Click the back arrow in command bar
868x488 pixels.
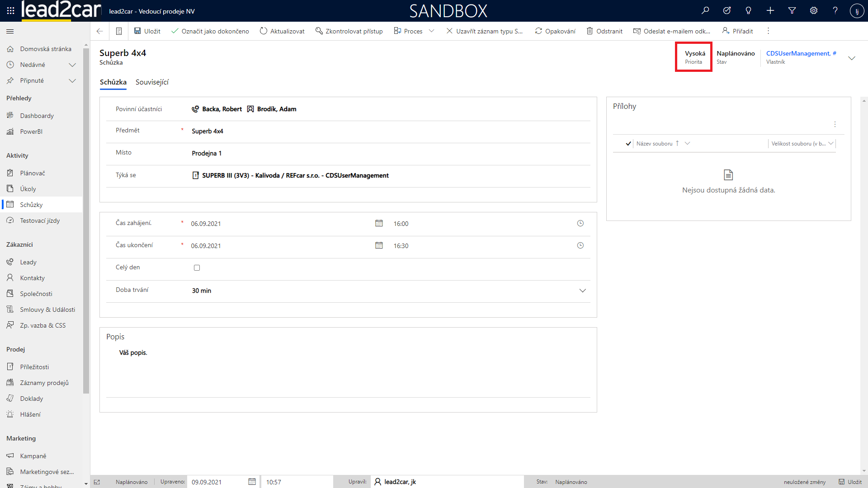100,31
